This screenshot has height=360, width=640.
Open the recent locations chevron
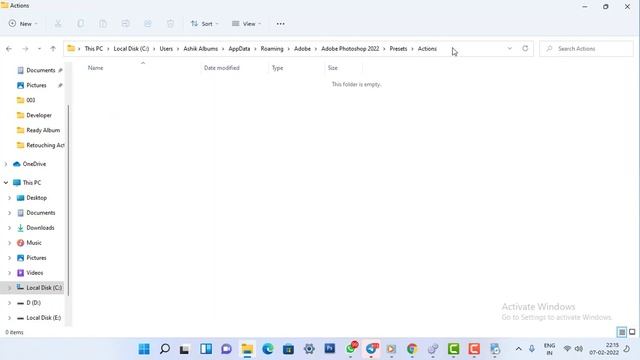[x=39, y=49]
